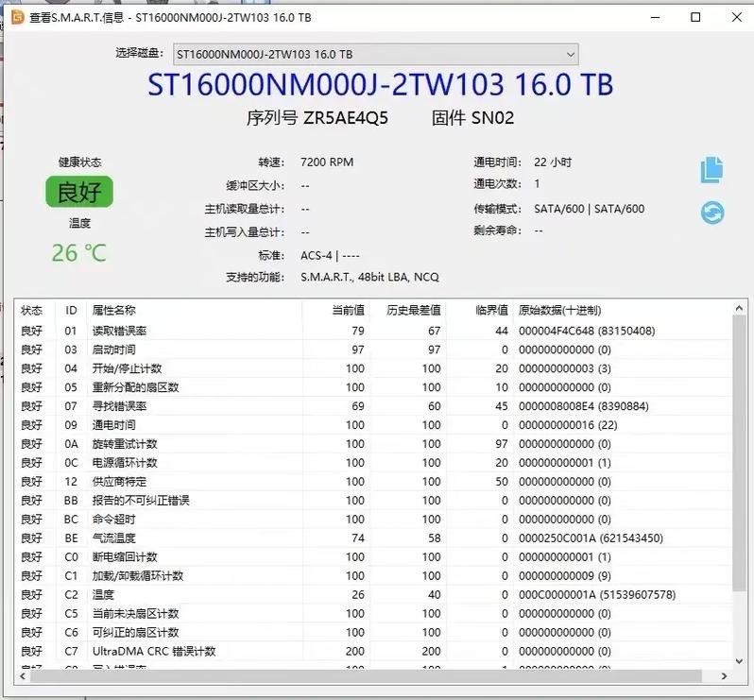Click the ID column header

pos(71,310)
